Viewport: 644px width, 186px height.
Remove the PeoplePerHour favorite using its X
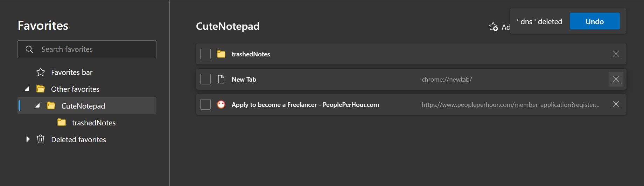tap(616, 104)
